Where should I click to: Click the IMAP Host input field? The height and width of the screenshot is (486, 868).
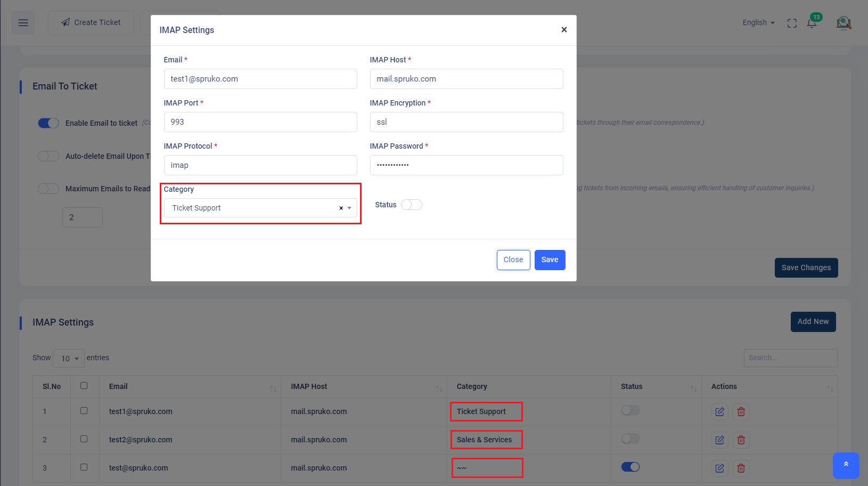point(466,79)
